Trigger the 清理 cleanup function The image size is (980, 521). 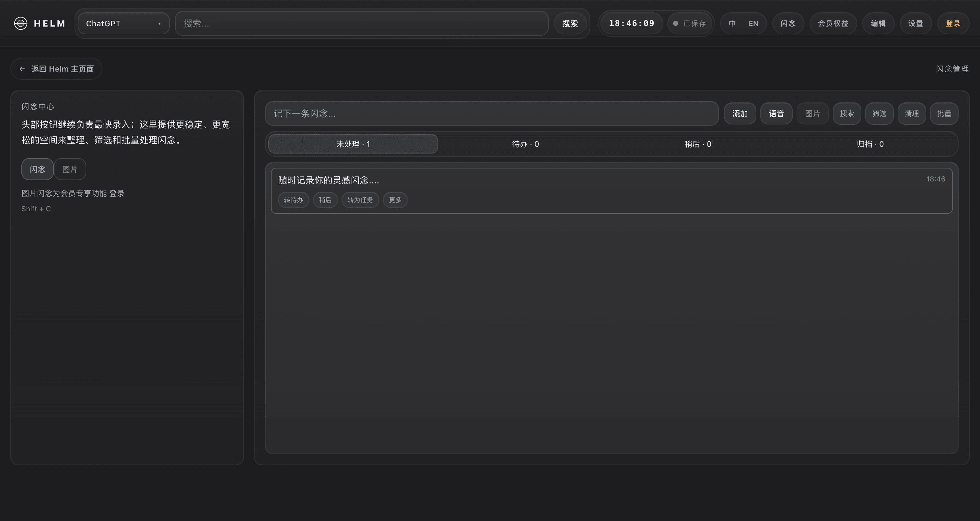click(x=912, y=113)
